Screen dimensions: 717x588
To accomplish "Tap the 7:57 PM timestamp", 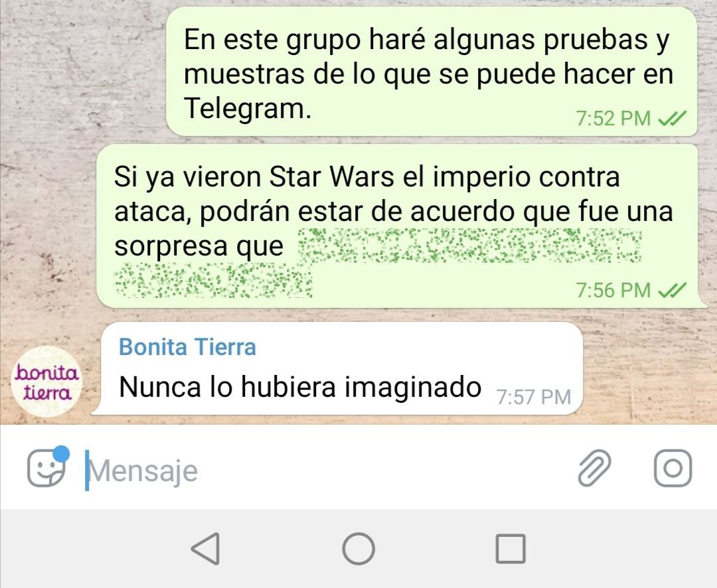I will [534, 397].
